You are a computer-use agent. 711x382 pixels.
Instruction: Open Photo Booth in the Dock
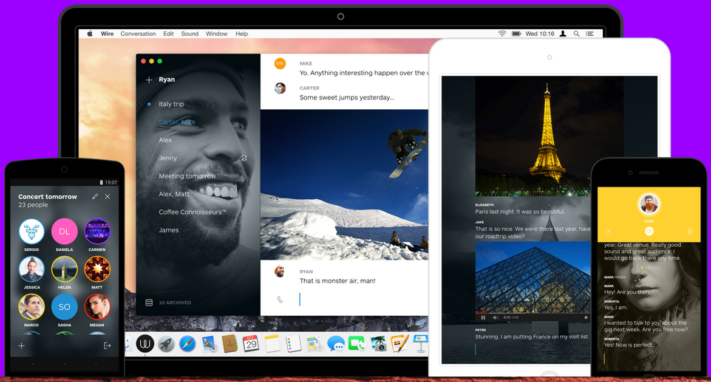coord(378,344)
